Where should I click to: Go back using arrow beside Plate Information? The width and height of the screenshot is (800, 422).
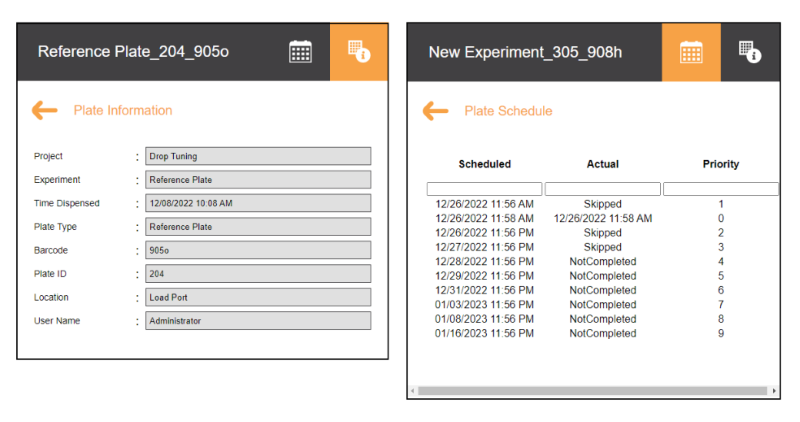(x=45, y=111)
